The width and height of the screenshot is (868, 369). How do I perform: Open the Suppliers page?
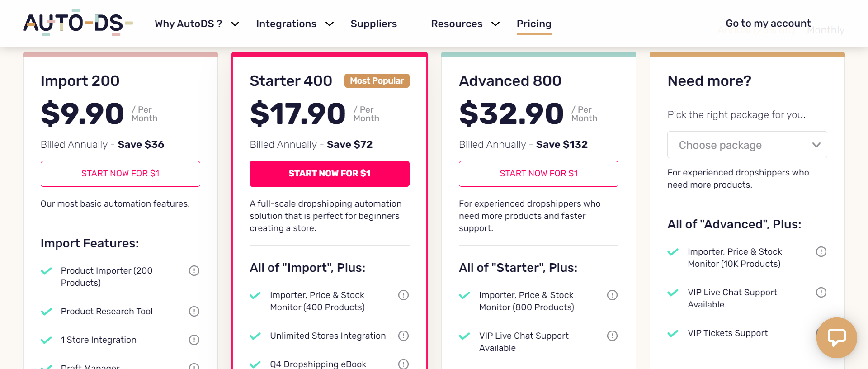coord(373,24)
